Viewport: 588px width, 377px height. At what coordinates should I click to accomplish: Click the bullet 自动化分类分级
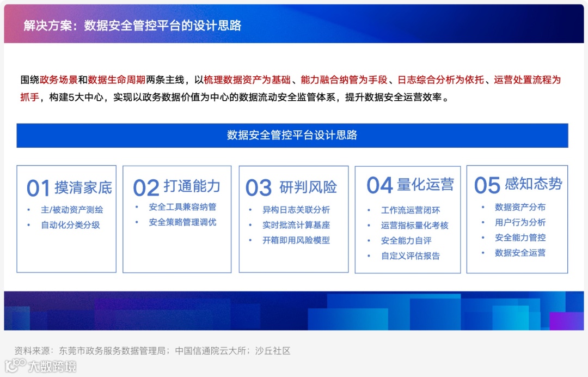coord(70,225)
